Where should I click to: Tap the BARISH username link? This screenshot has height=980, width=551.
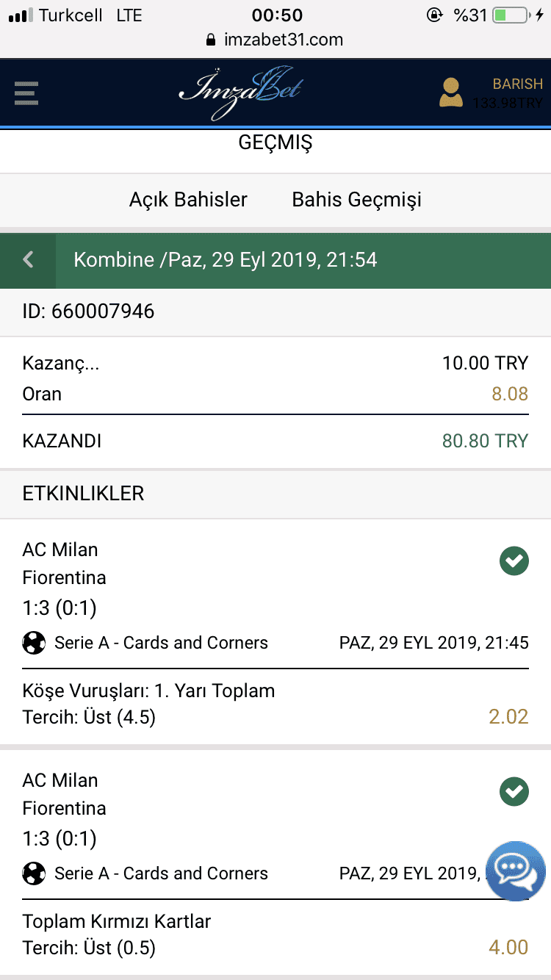click(x=517, y=84)
